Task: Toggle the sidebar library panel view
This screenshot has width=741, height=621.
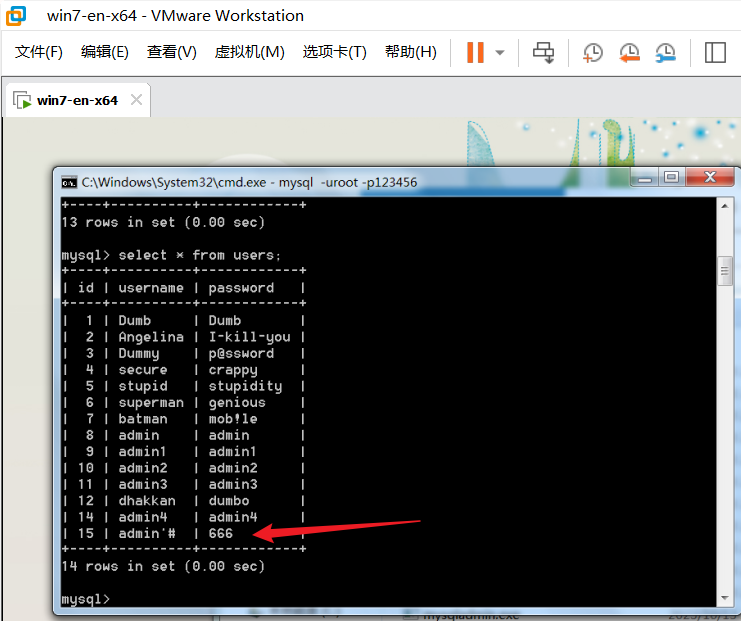Action: pyautogui.click(x=714, y=52)
